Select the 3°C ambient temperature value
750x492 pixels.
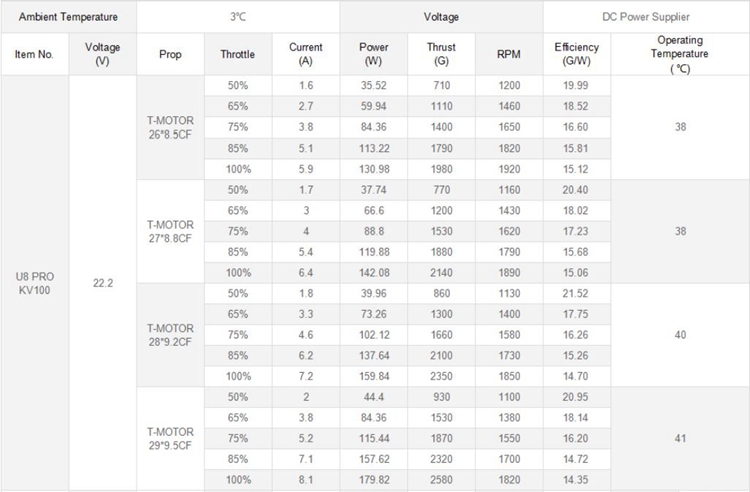click(237, 17)
